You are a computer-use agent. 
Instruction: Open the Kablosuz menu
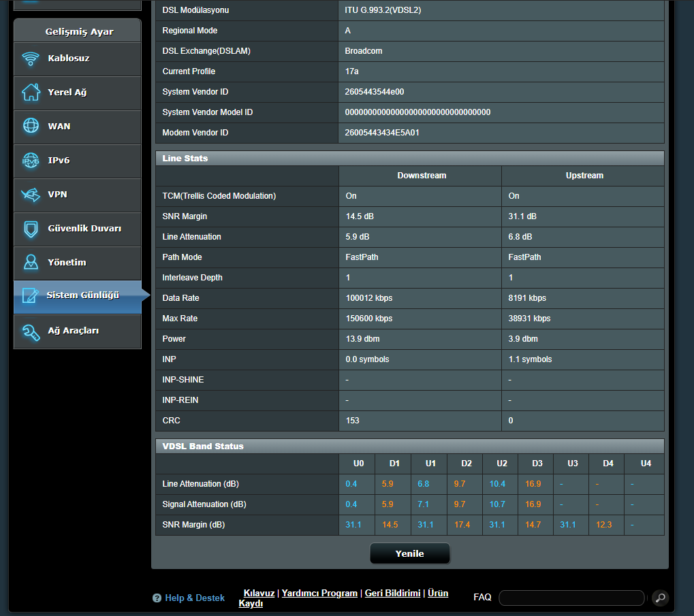click(78, 59)
